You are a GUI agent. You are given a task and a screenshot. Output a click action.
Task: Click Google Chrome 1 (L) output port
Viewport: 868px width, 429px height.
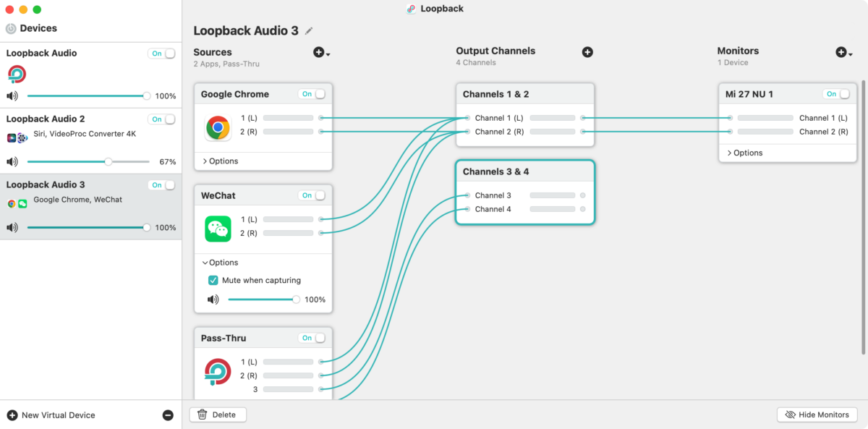point(320,118)
